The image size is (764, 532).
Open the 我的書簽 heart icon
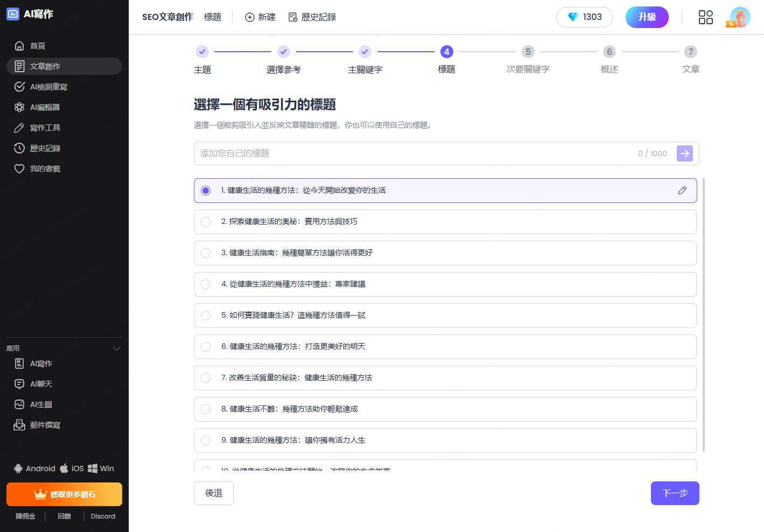click(x=19, y=169)
